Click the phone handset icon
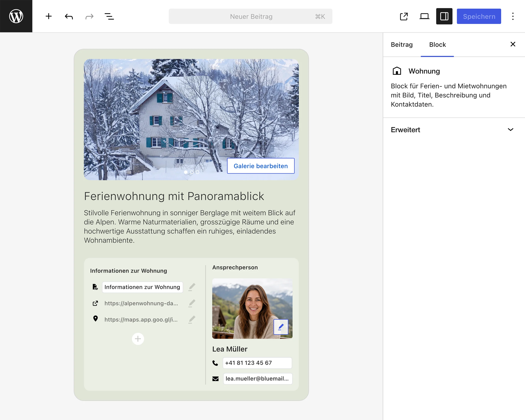 [x=215, y=363]
